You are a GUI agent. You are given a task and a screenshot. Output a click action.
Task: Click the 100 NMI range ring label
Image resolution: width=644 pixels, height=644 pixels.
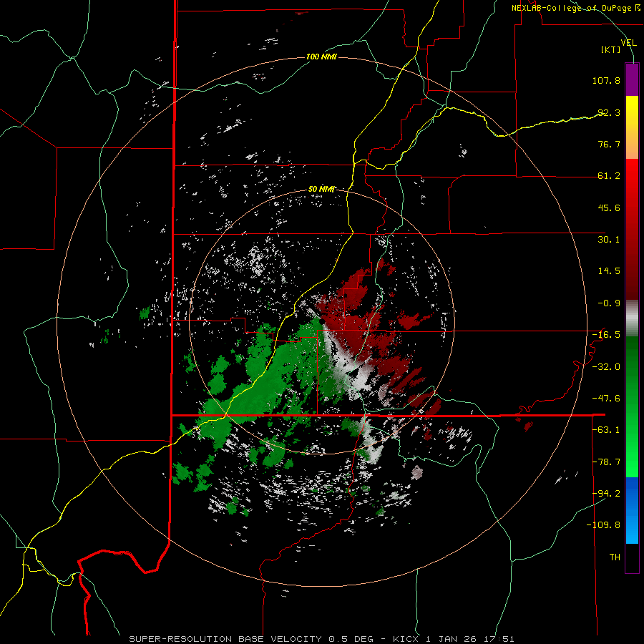pyautogui.click(x=321, y=57)
